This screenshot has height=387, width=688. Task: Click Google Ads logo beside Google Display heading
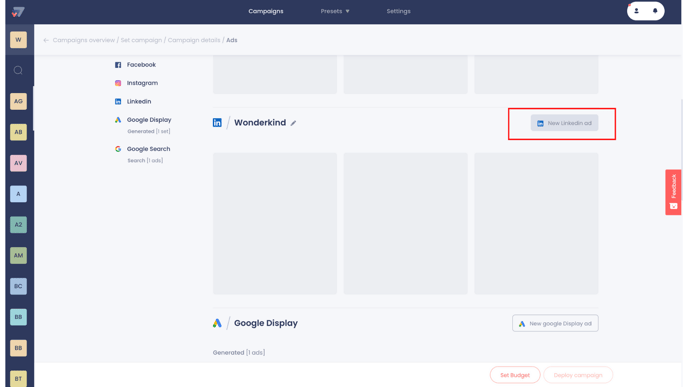pyautogui.click(x=217, y=323)
